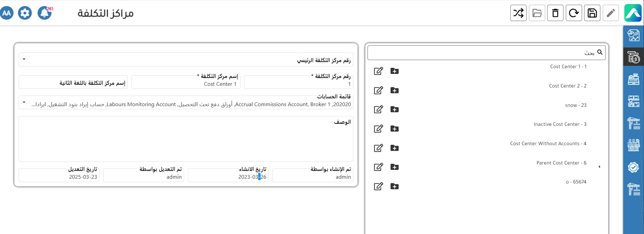Expand the Parent Cost Center - 6 node
644x234 pixels.
pos(599,167)
